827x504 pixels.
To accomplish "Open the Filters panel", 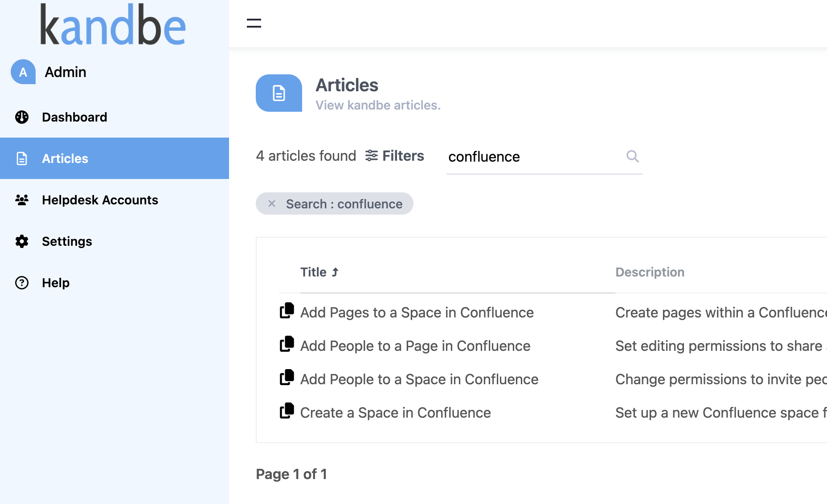I will [x=395, y=156].
